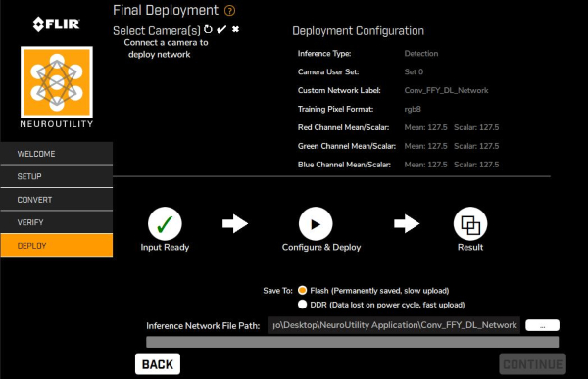Viewport: 588px width, 379px height.
Task: Select all cameras checkmark icon
Action: coord(221,29)
